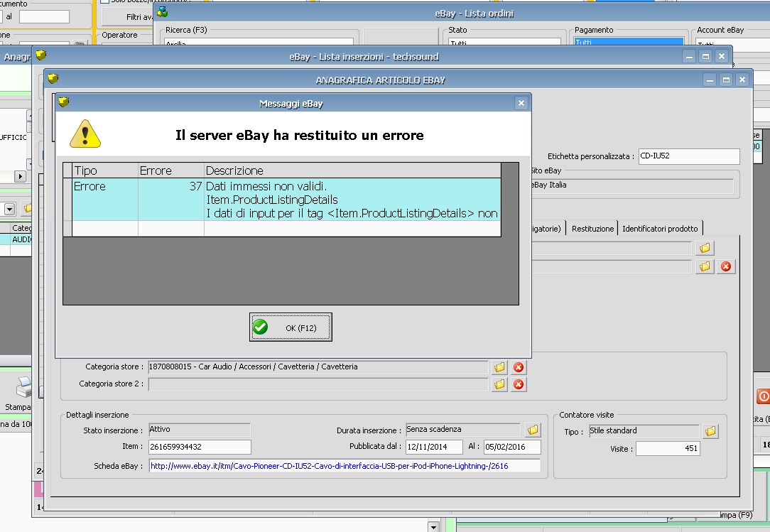The height and width of the screenshot is (532, 770).
Task: Click the Pubblicata dal date field
Action: pos(434,447)
